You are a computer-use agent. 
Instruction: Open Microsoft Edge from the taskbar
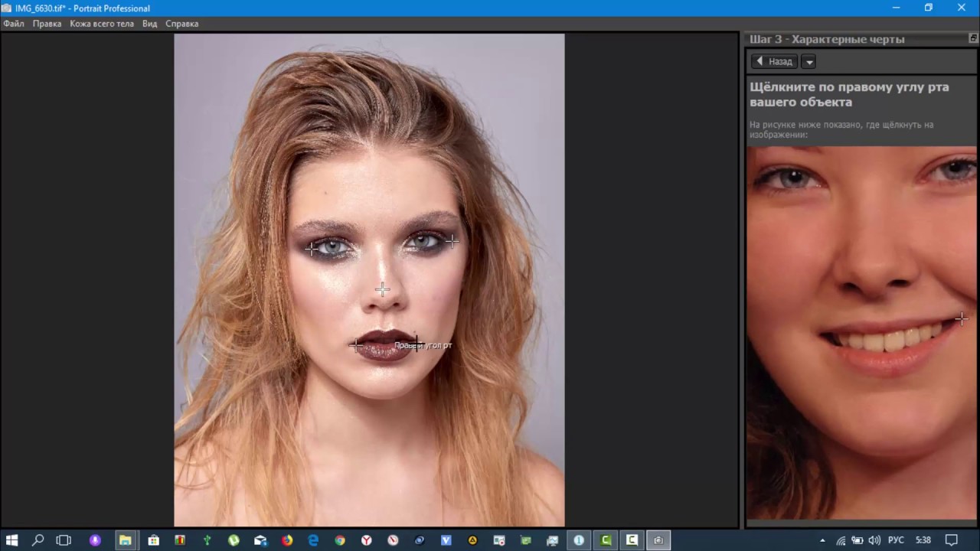coord(313,540)
